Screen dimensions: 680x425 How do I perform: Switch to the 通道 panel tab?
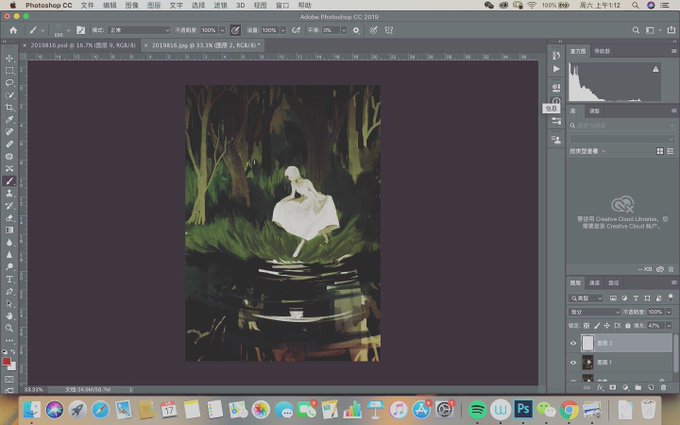point(594,283)
